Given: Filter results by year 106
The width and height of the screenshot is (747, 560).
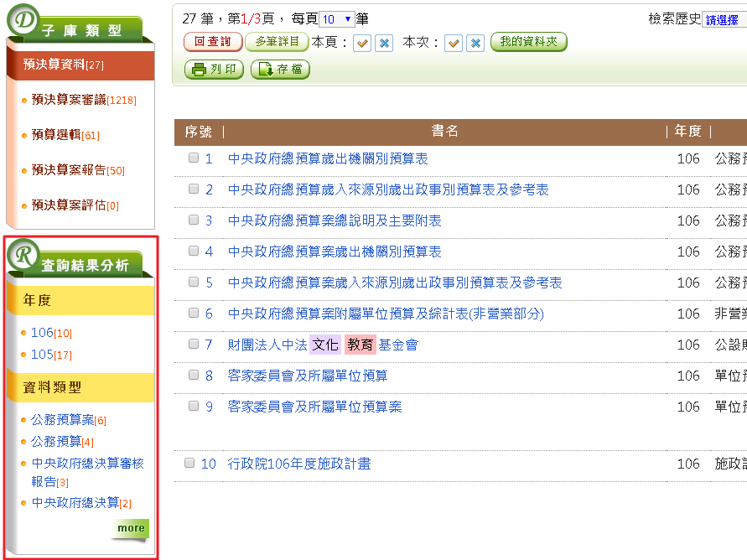Looking at the screenshot, I should [43, 333].
